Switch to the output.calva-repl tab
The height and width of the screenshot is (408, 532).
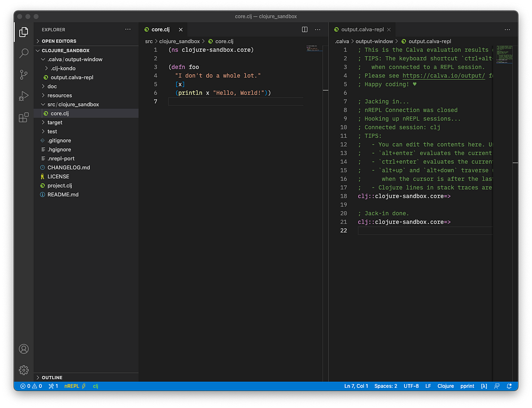tap(362, 29)
